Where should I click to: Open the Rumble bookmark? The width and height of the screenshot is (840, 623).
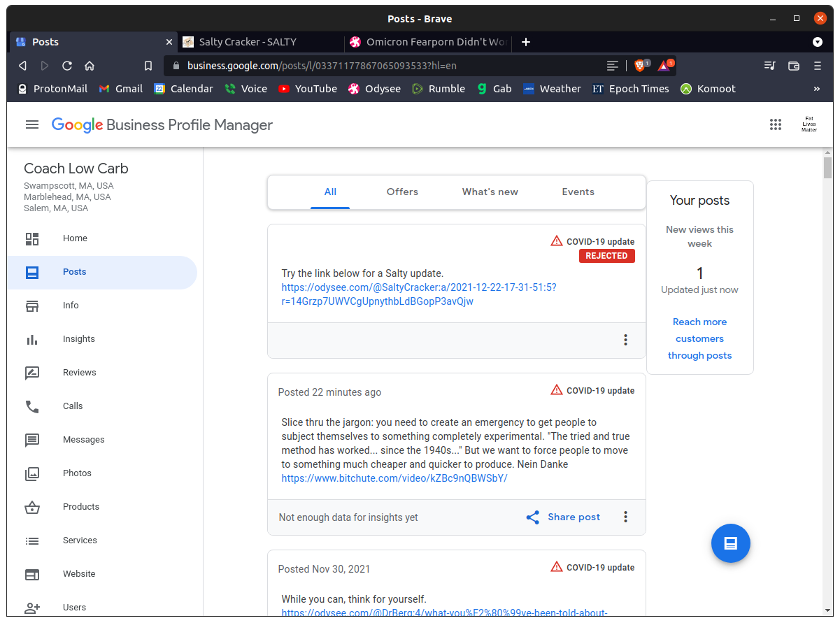(x=439, y=89)
